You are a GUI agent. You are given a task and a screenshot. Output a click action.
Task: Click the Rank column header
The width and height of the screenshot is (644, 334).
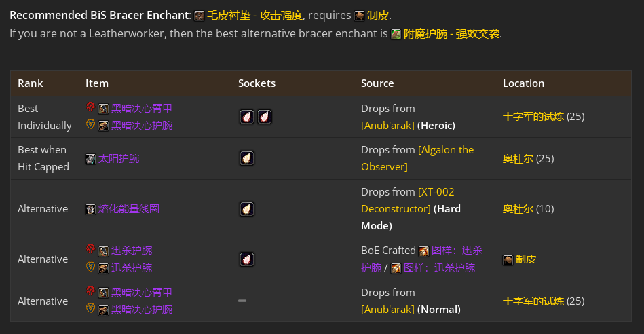pos(31,83)
